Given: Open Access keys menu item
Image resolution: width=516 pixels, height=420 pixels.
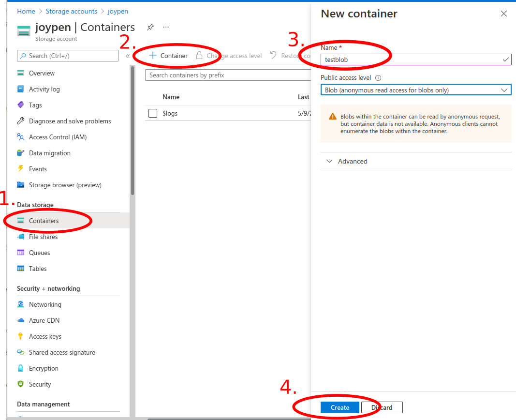Looking at the screenshot, I should (45, 336).
